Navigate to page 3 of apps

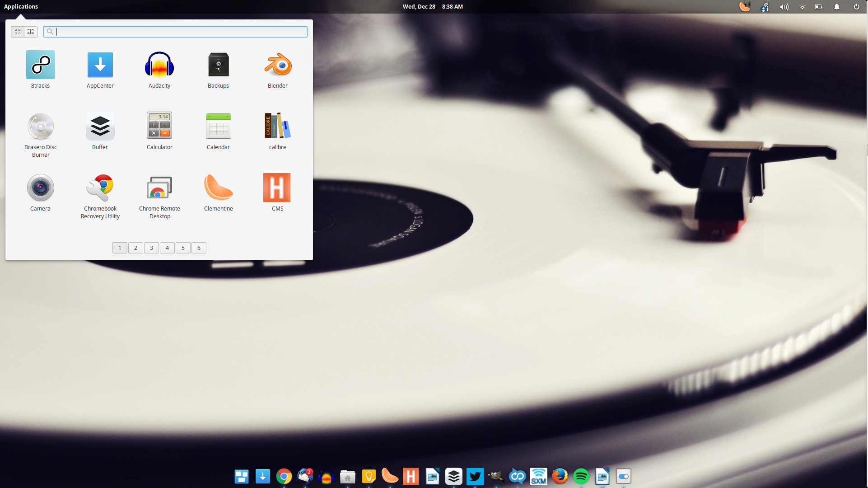pyautogui.click(x=151, y=248)
